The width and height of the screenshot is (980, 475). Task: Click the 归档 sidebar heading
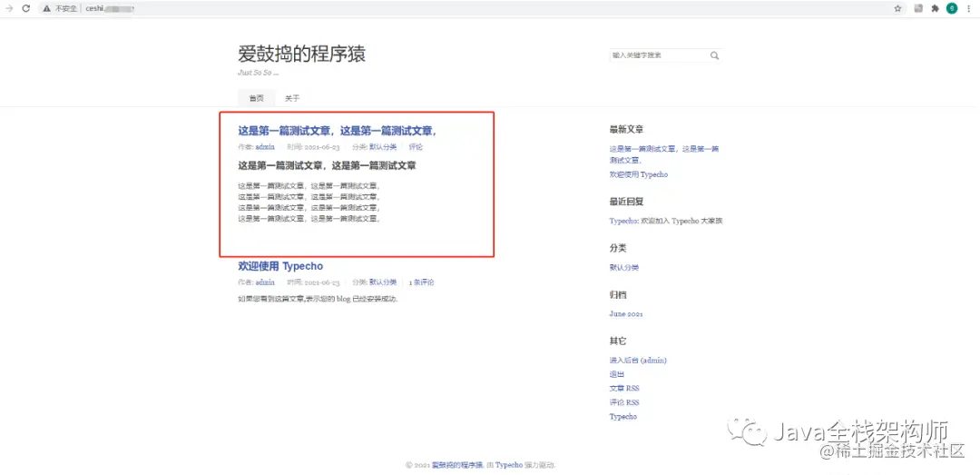coord(618,295)
